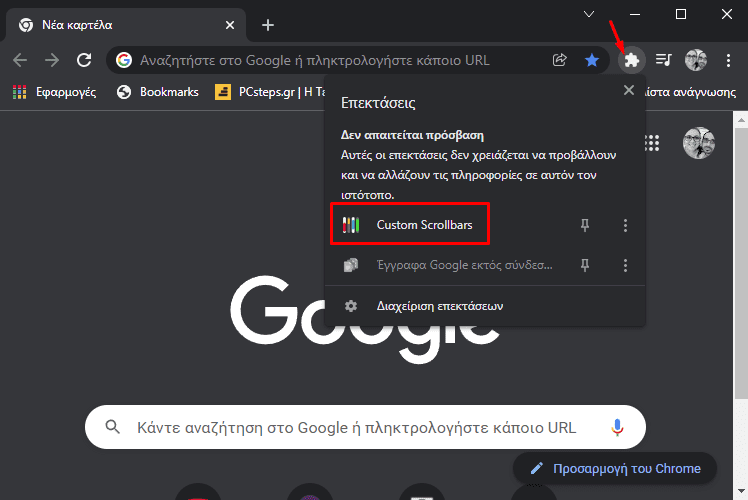Viewport: 748px width, 500px height.
Task: Click the Google logo on page
Action: pos(365,319)
